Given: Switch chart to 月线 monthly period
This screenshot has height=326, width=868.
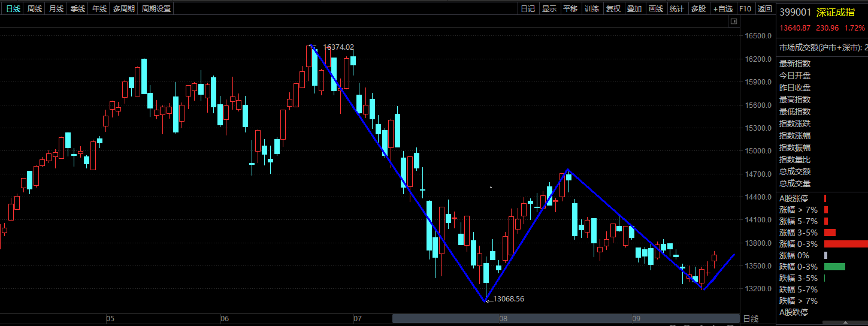Looking at the screenshot, I should pos(56,9).
